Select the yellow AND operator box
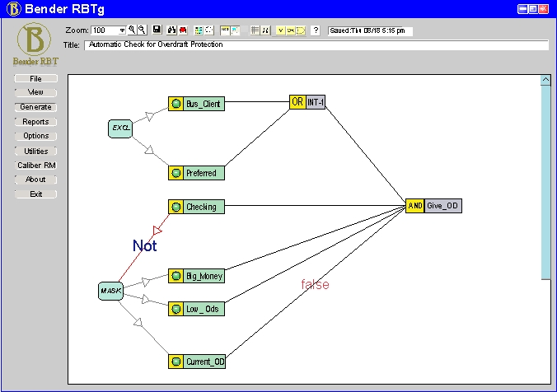The width and height of the screenshot is (557, 392). (x=414, y=206)
